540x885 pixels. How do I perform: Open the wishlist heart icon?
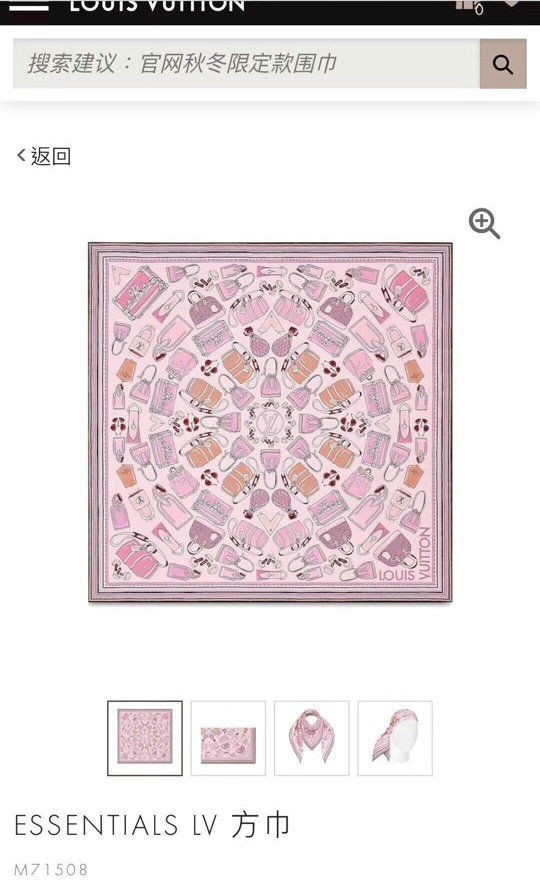coord(512,3)
